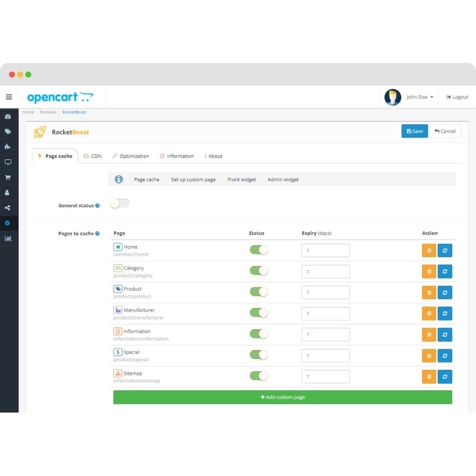Click the Category page expiry days field
The width and height of the screenshot is (476, 476).
pyautogui.click(x=325, y=271)
